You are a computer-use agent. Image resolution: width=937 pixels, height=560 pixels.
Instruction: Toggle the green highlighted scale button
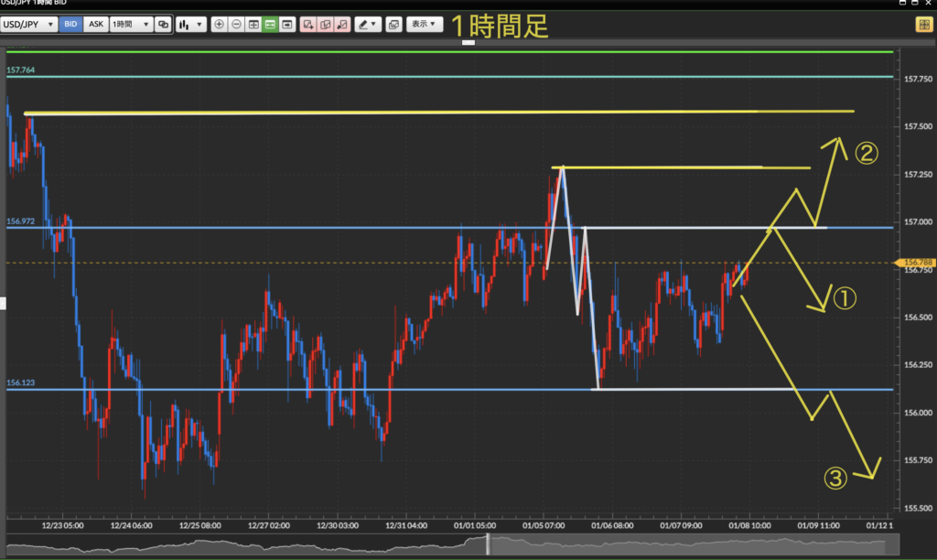point(270,25)
